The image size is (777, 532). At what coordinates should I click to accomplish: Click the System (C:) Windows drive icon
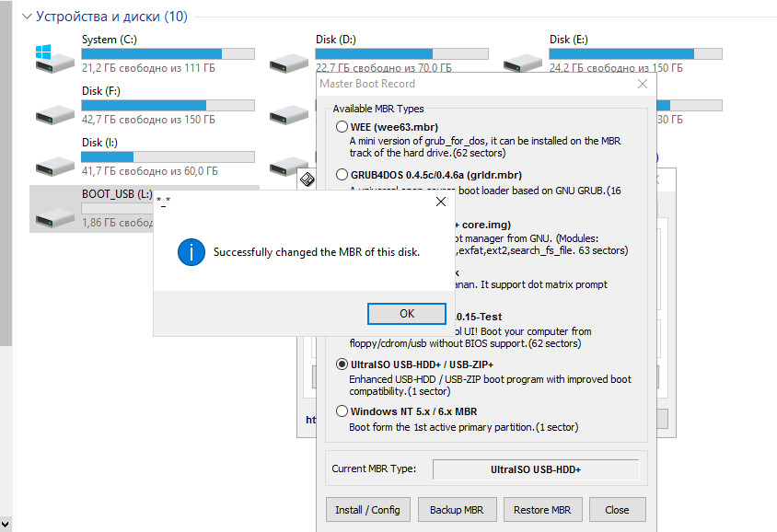(54, 59)
